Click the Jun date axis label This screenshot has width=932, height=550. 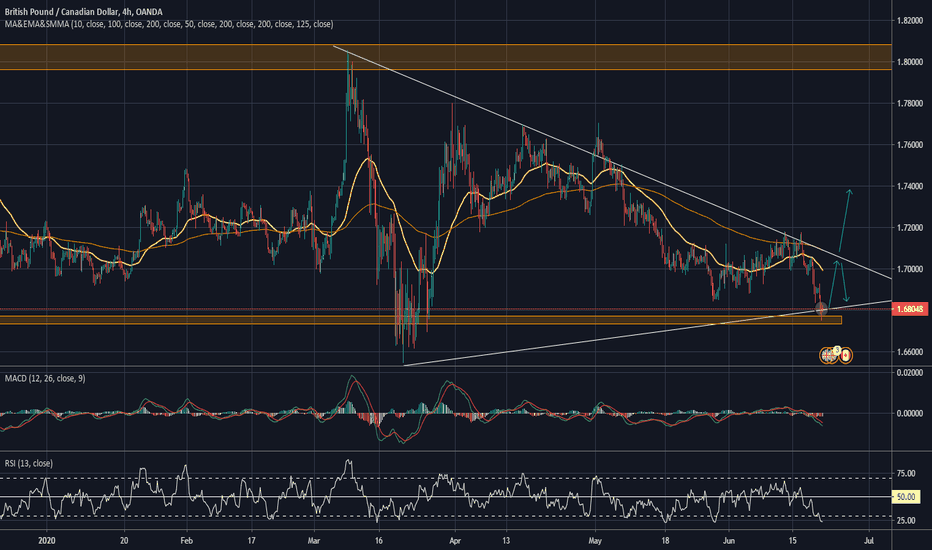pyautogui.click(x=729, y=540)
